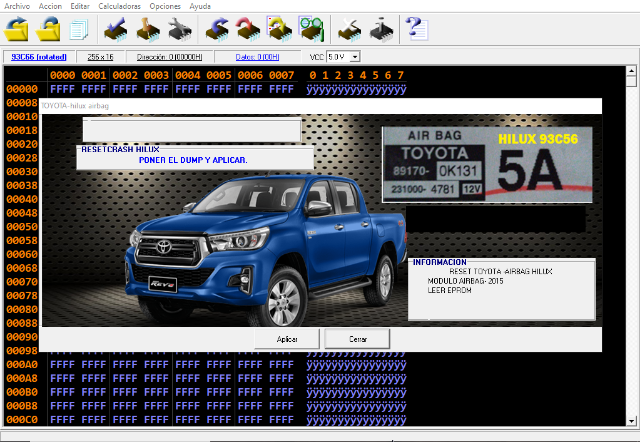640x442 pixels.
Task: Click hex cell at row 000B8 column 0001
Action: click(94, 406)
